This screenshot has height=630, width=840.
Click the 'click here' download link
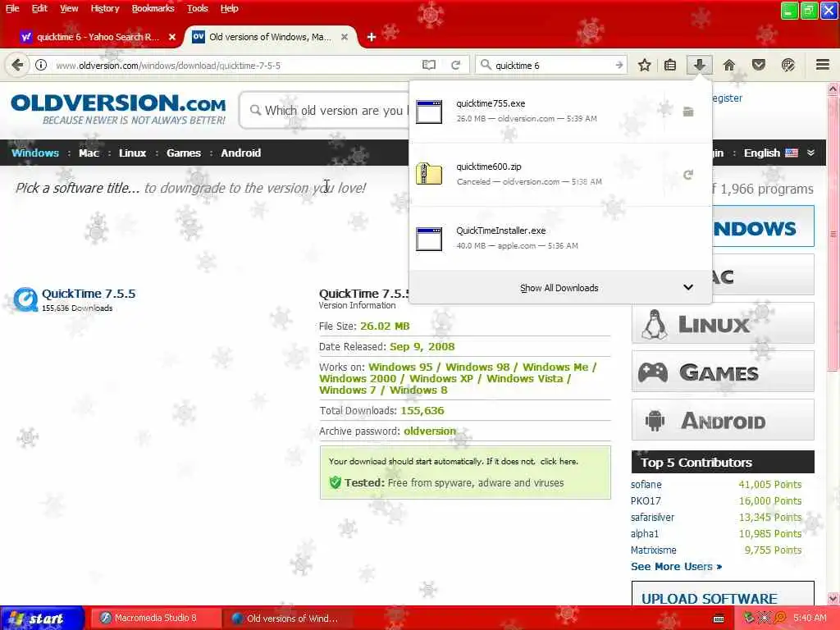tap(559, 461)
